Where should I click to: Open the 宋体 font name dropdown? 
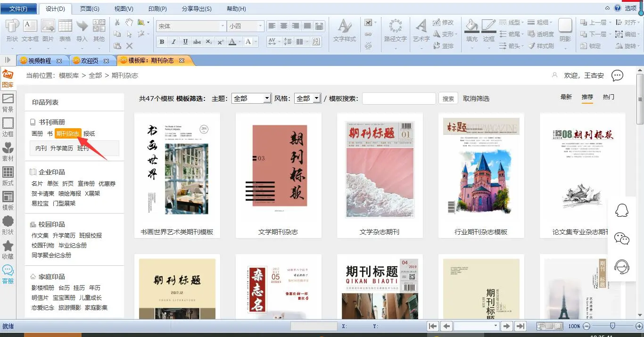223,26
